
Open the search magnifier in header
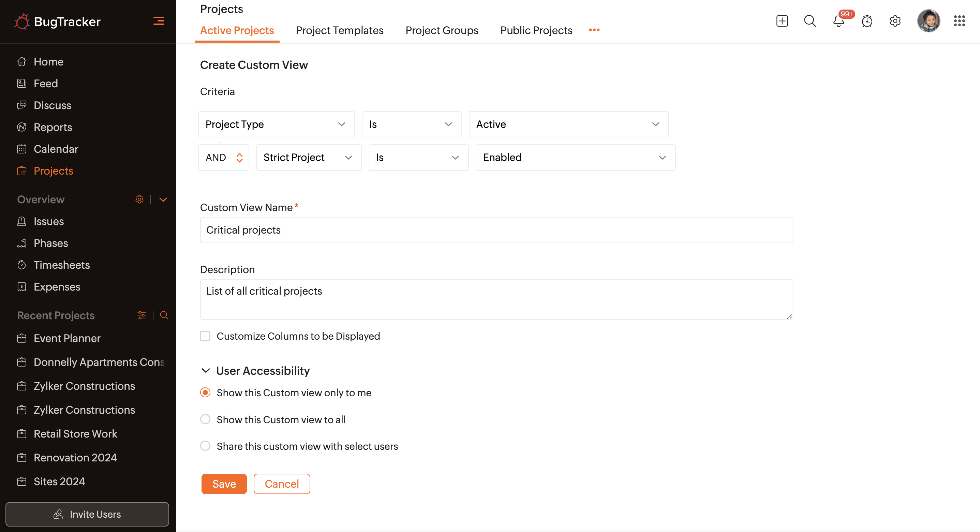(810, 21)
